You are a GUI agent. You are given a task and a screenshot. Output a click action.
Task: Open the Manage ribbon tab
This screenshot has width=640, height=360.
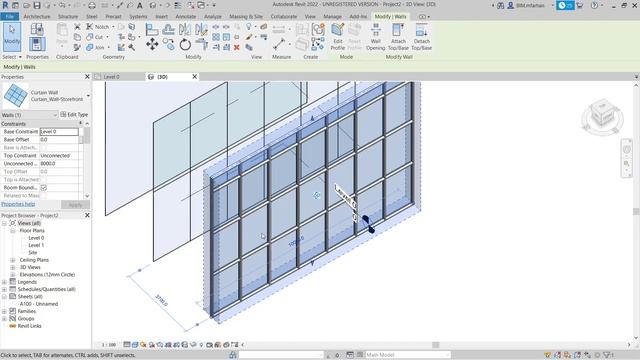click(332, 16)
